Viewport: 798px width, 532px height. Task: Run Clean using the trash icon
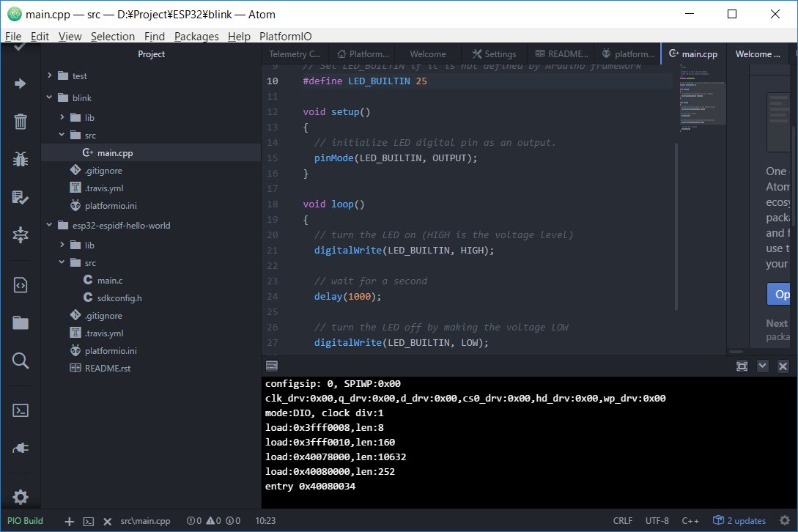pos(21,121)
